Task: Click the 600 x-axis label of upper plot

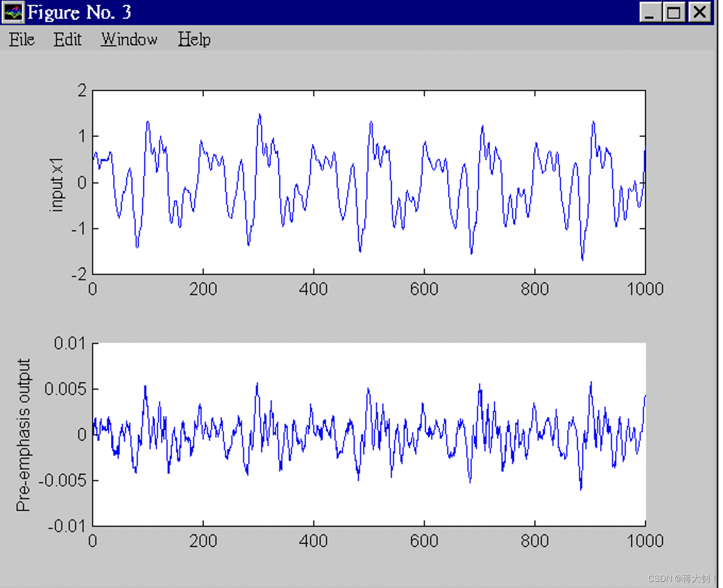Action: tap(424, 289)
